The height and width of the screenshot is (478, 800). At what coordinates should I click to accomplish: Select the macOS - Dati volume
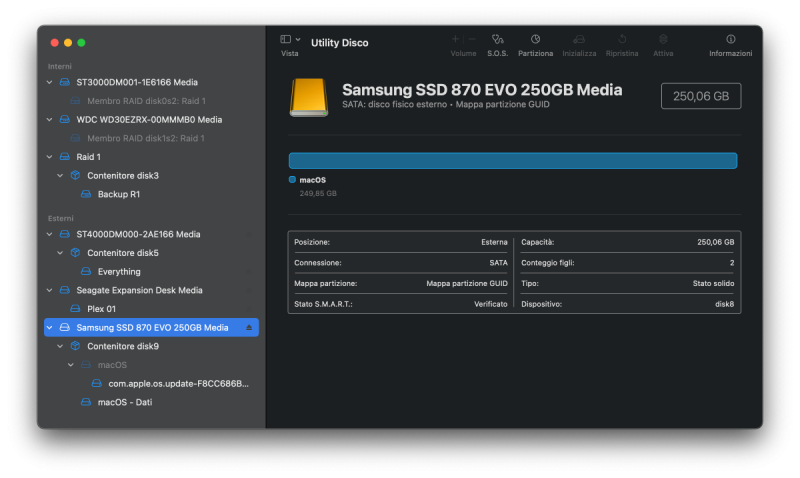pos(124,402)
